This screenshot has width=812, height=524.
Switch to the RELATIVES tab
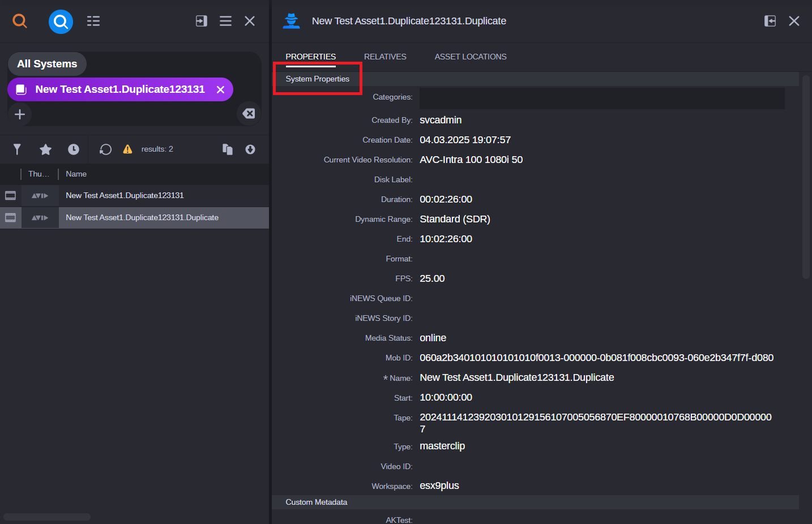(385, 57)
